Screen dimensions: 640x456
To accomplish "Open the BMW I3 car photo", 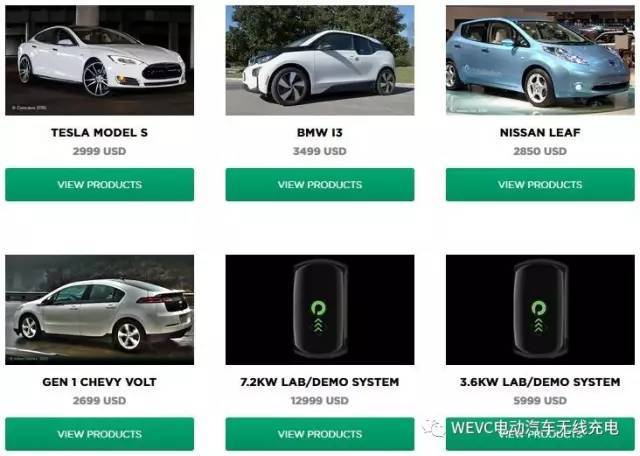I will click(320, 60).
